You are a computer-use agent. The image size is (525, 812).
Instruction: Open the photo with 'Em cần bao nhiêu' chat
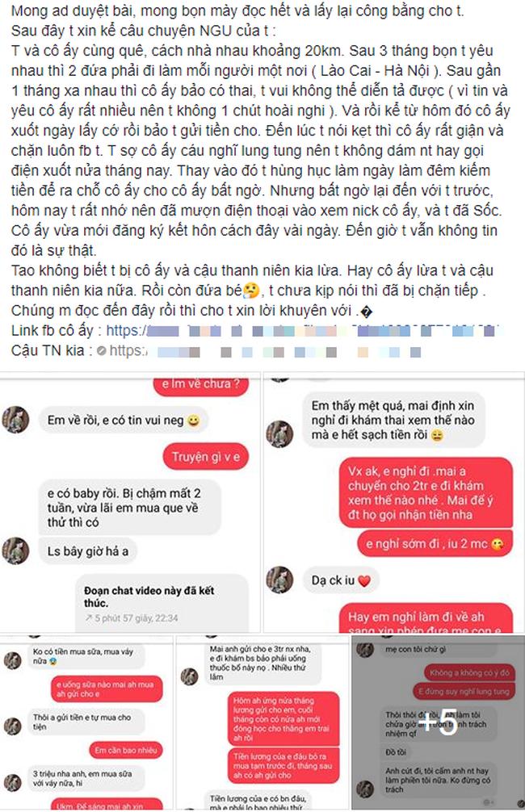(x=86, y=722)
